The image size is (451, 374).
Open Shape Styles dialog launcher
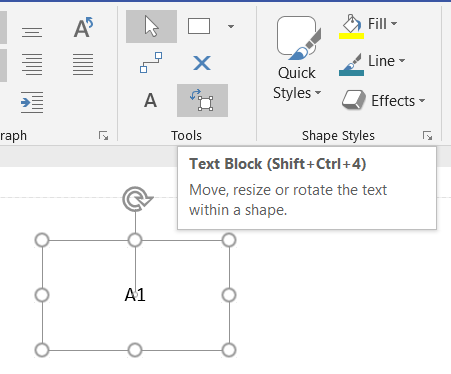[x=428, y=136]
